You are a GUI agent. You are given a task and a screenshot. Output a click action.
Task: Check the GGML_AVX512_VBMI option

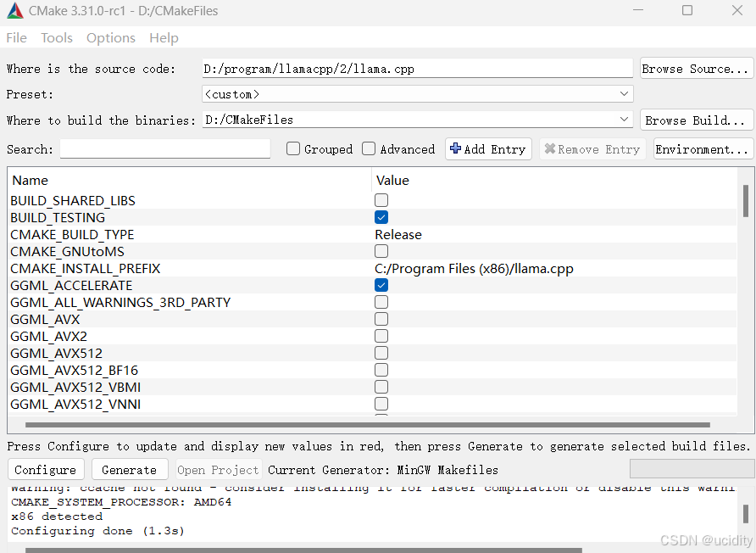coord(381,387)
